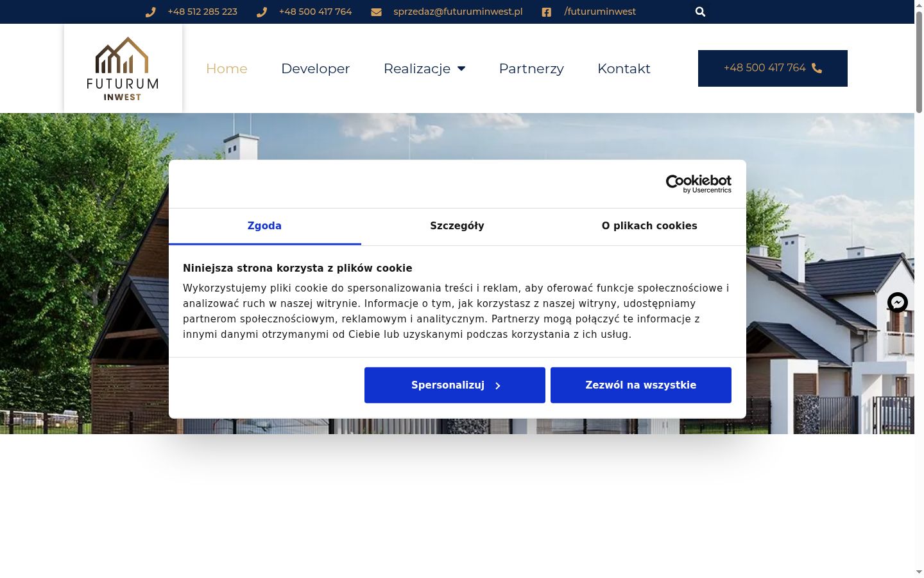The width and height of the screenshot is (924, 578).
Task: Open the /futuruminwest Facebook link
Action: [600, 12]
